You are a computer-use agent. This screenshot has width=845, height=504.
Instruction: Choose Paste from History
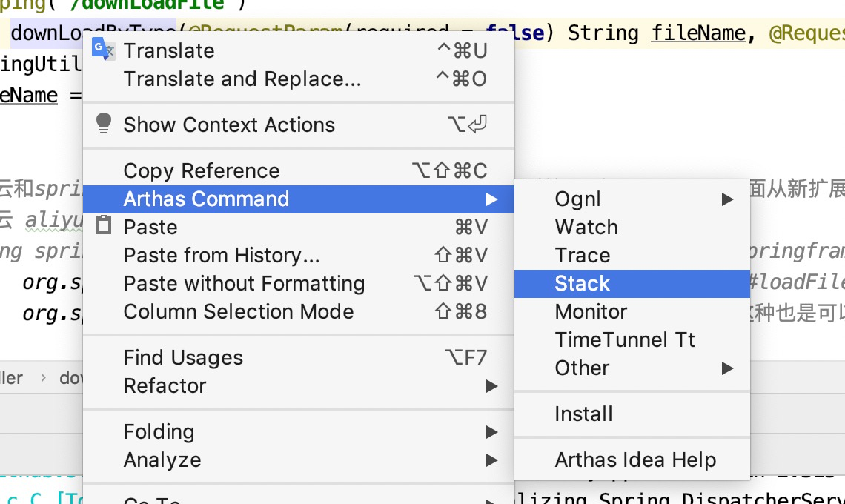click(x=222, y=256)
